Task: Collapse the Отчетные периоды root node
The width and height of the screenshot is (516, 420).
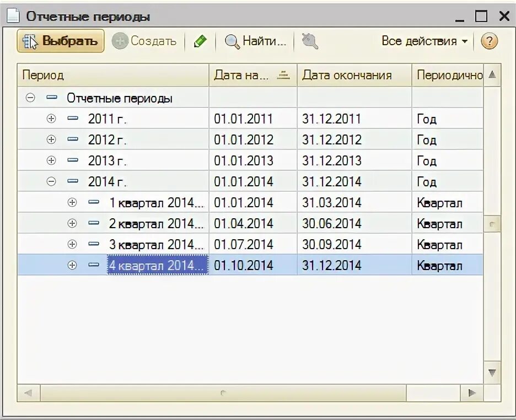Action: tap(30, 98)
